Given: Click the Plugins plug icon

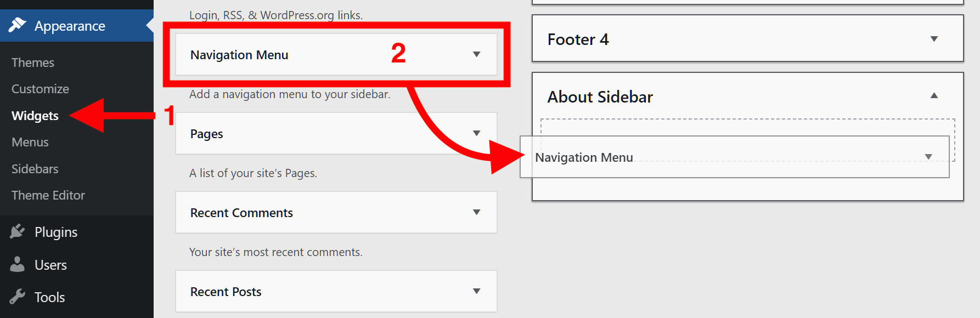Looking at the screenshot, I should coord(18,231).
